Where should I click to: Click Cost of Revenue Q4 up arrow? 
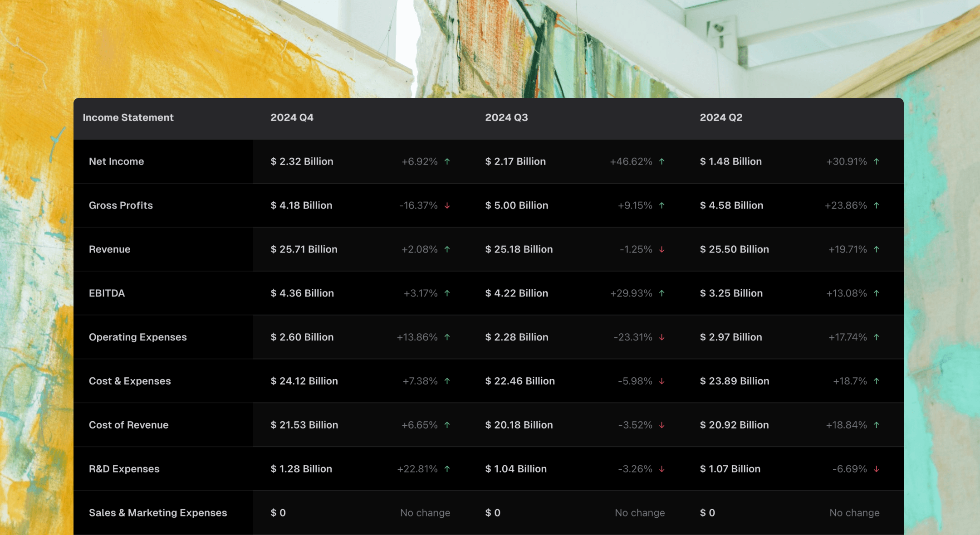tap(447, 425)
